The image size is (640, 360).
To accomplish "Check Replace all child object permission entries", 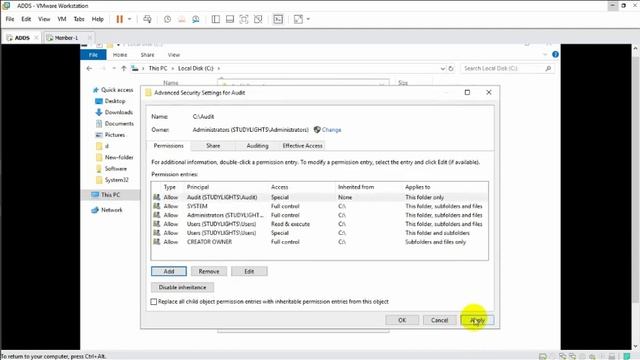I will (x=153, y=302).
